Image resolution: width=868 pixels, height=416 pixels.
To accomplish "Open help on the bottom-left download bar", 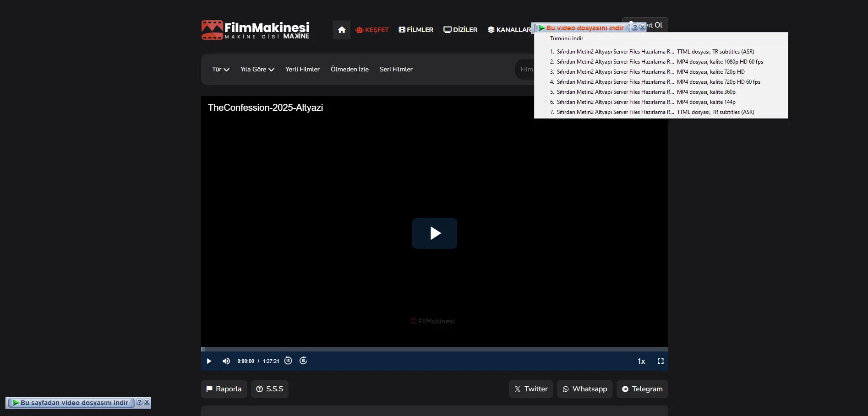I will pyautogui.click(x=139, y=402).
